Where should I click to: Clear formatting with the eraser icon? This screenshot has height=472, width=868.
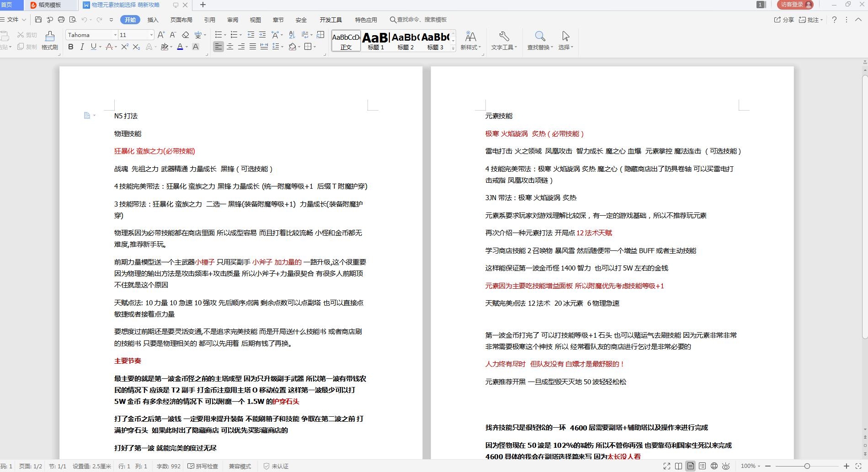click(x=185, y=35)
